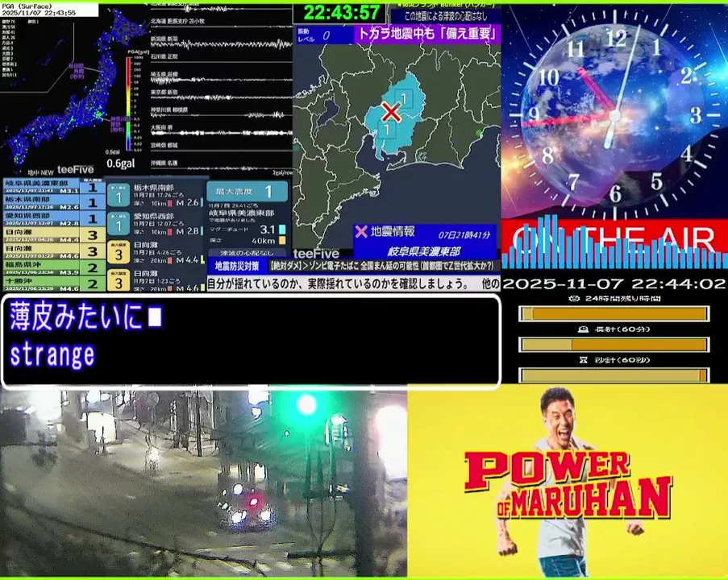Click the この地震による津波の心配はなし notice
Screen dimensions: 728x580
(446, 16)
